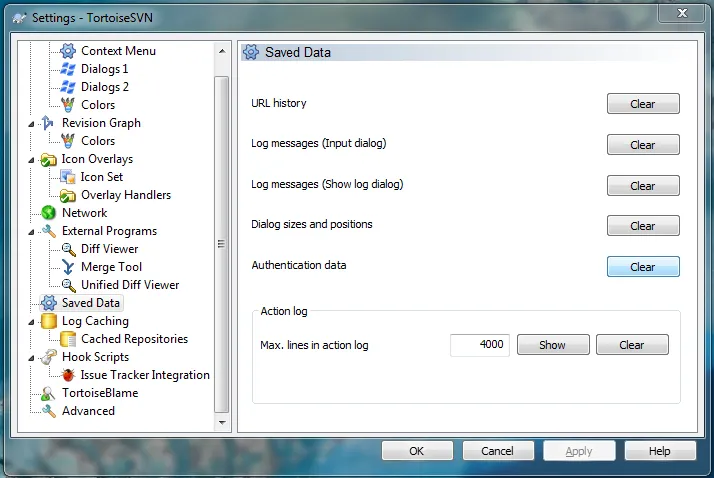Screen dimensions: 714x478
Task: Clear the Authentication data
Action: [x=643, y=267]
